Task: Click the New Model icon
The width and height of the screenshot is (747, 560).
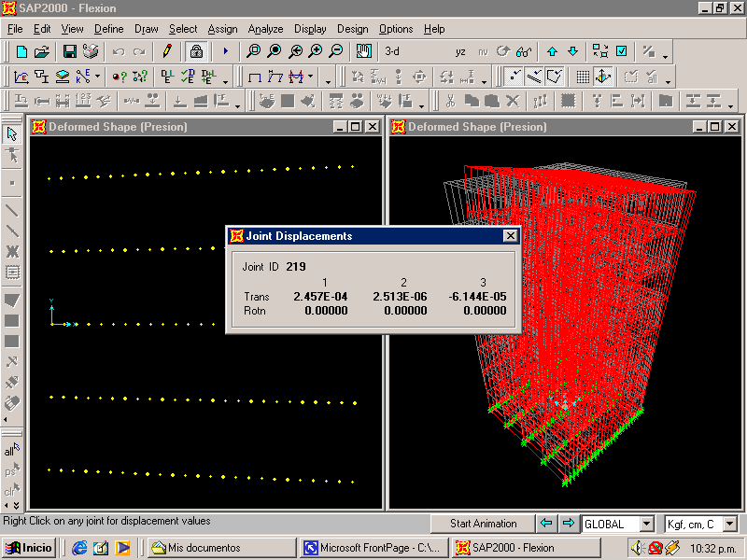Action: click(x=21, y=51)
